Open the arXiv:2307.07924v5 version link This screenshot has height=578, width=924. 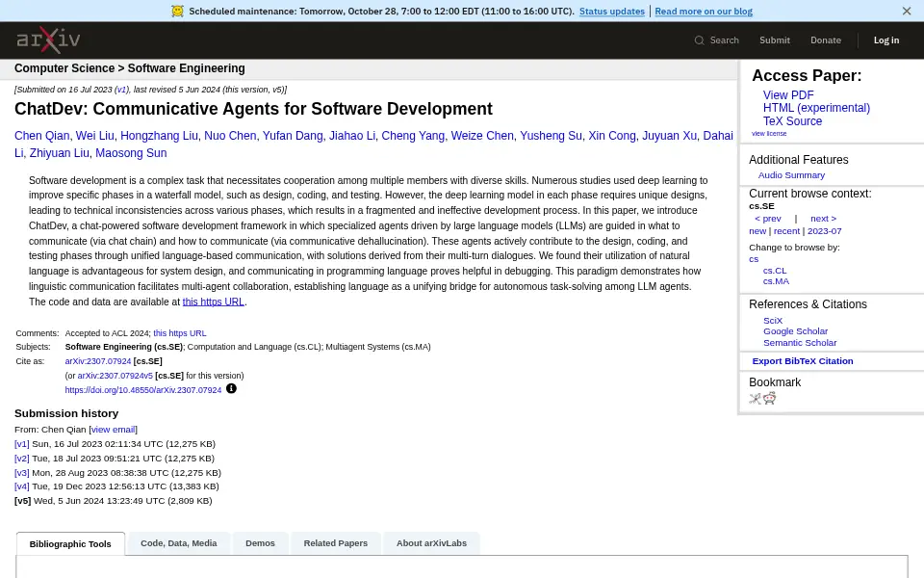[115, 376]
